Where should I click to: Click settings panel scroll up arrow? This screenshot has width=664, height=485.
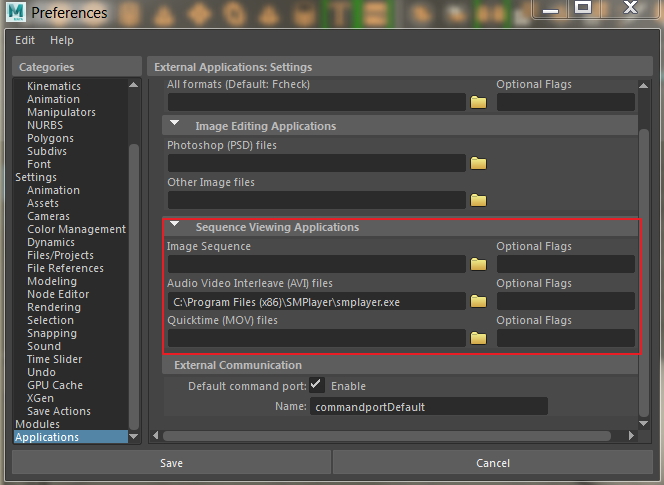click(644, 86)
